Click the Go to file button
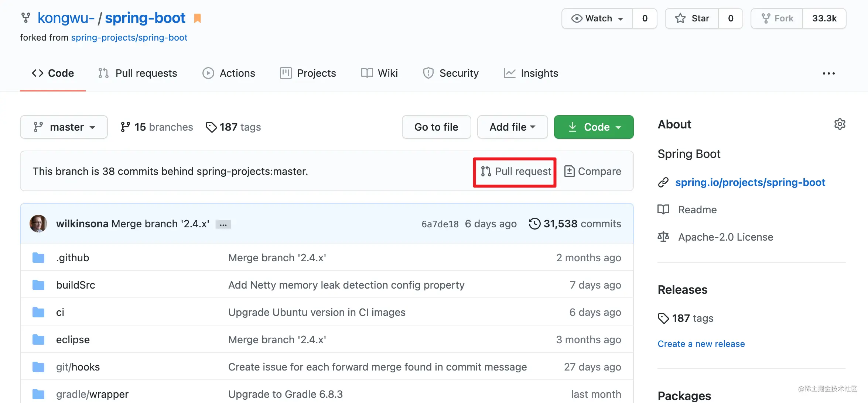Viewport: 868px width, 403px height. click(436, 127)
